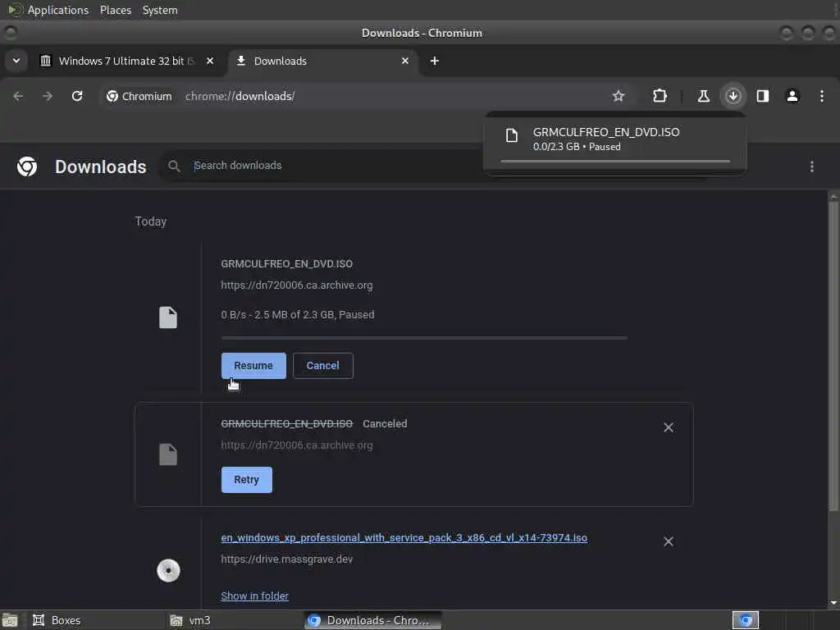Viewport: 840px width, 630px height.
Task: Retry the canceled GRMCULFREO download
Action: (246, 479)
